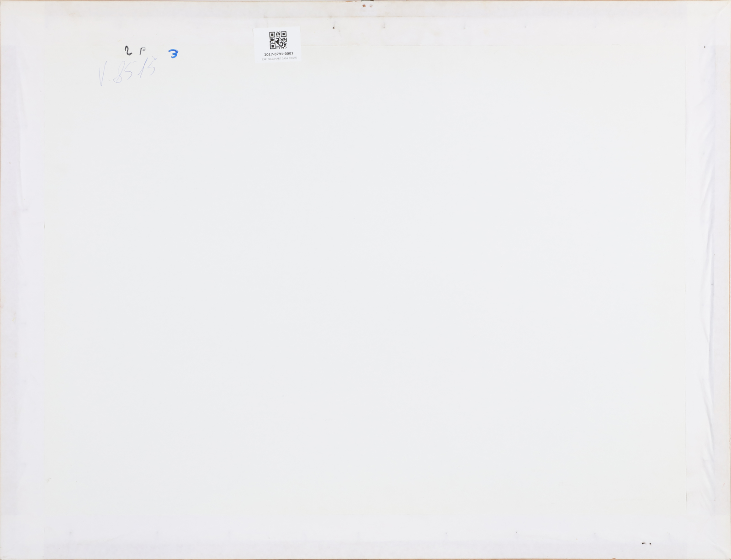The width and height of the screenshot is (731, 560).
Task: Click the left dark mark near bottom-right corner
Action: 644,543
